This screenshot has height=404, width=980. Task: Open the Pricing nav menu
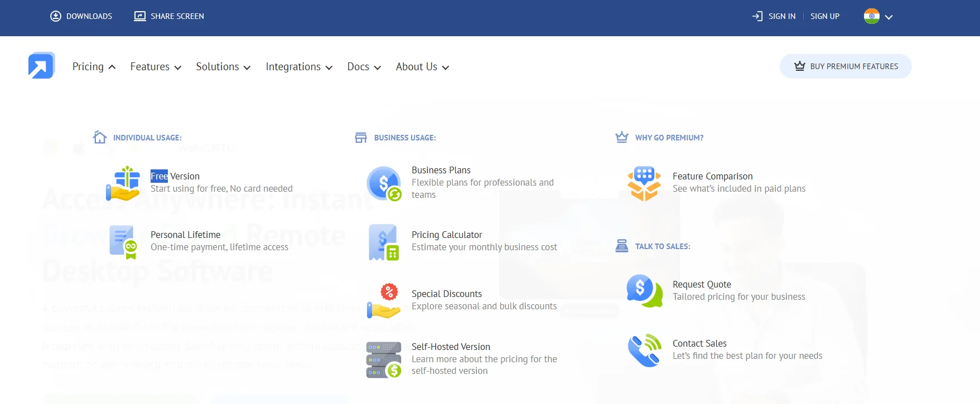[x=94, y=66]
